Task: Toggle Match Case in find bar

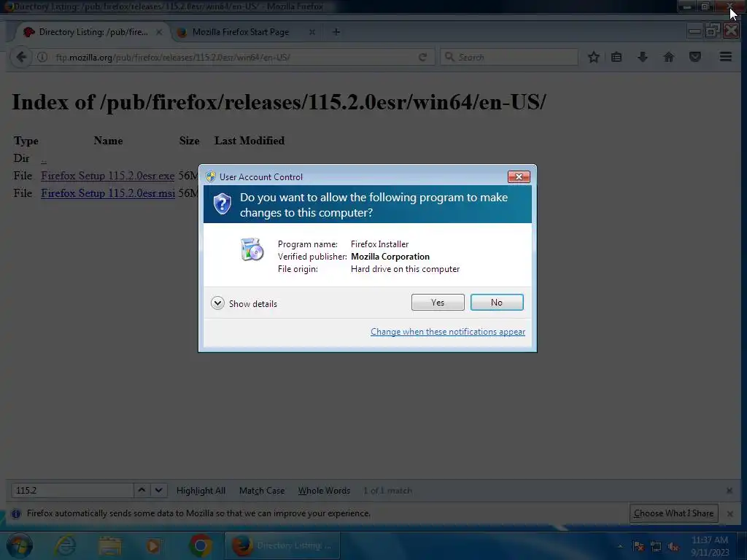Action: pos(262,491)
